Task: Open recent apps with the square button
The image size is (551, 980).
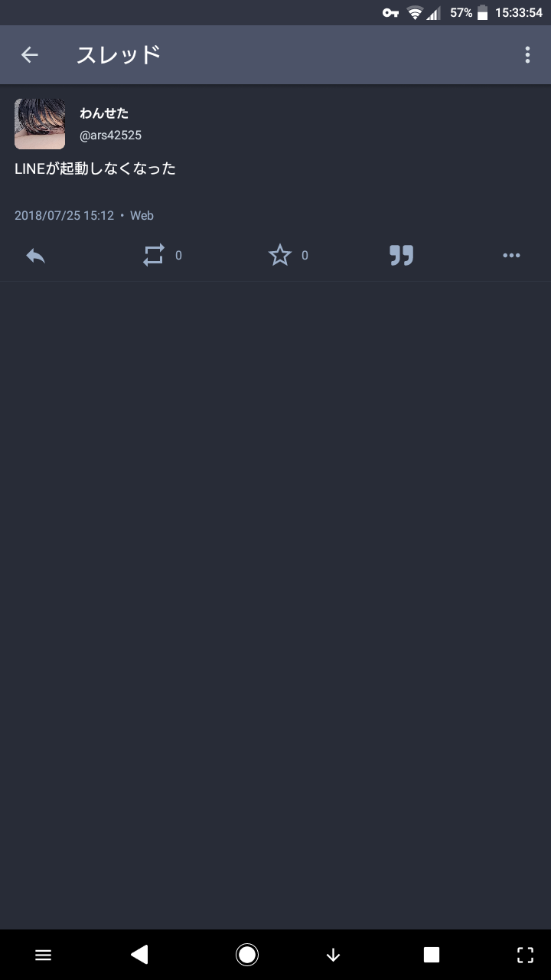Action: point(432,955)
